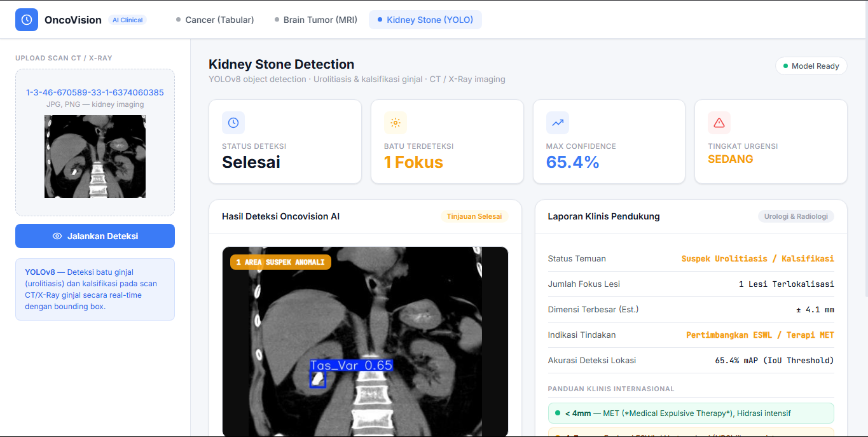Viewport: 868px width, 437px height.
Task: Click the Selesai status value
Action: 251,162
